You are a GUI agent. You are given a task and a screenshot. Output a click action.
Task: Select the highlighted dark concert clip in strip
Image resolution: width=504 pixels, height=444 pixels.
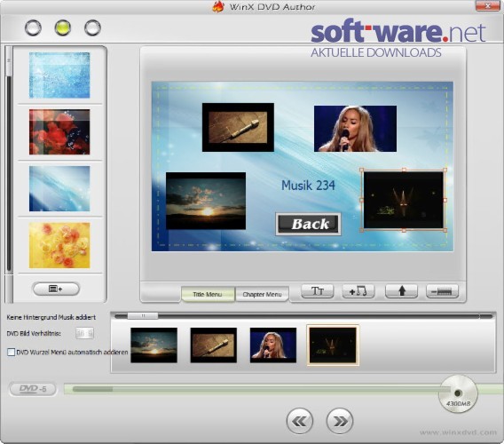pos(333,345)
